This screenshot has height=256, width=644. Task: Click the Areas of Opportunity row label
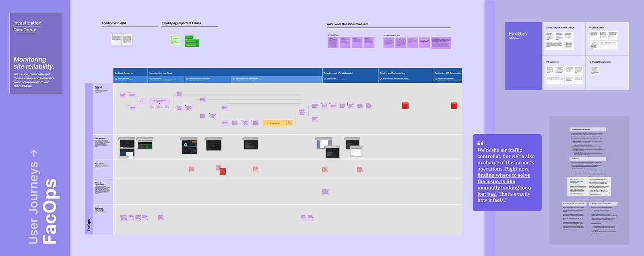(x=99, y=184)
